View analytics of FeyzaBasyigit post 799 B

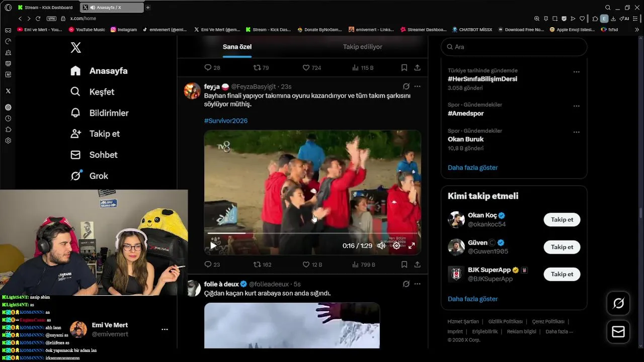pos(363,264)
